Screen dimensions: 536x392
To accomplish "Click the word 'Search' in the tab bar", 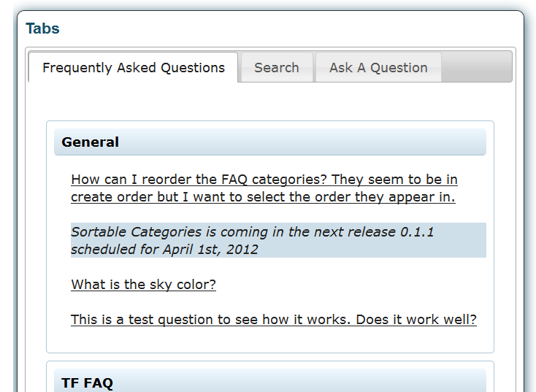I will 277,68.
